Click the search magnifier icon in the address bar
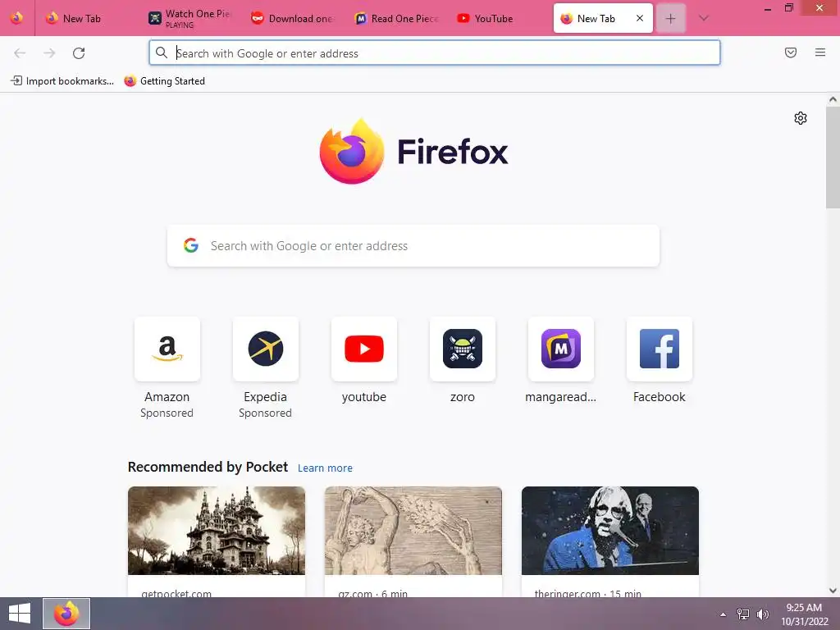The image size is (840, 630). [x=162, y=52]
